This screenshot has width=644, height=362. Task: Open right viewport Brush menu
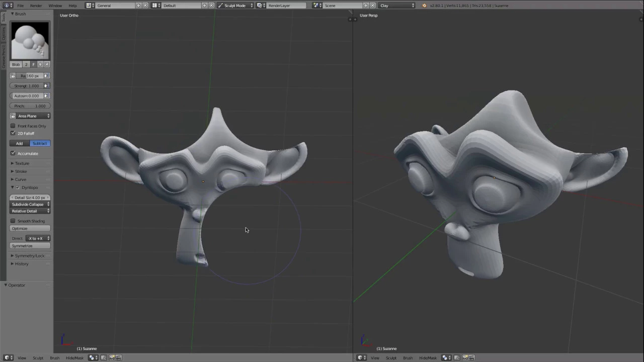point(408,358)
